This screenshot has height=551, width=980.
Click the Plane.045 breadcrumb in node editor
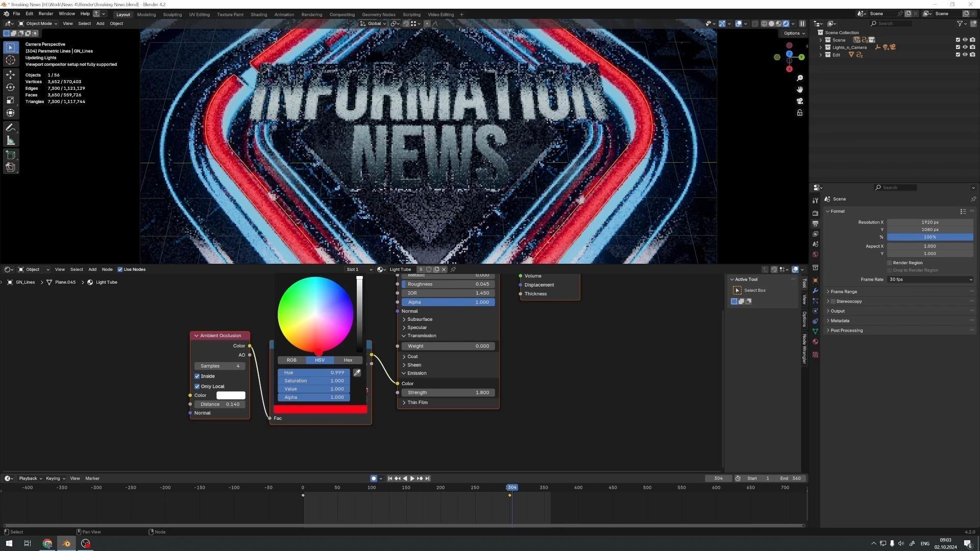pos(65,282)
